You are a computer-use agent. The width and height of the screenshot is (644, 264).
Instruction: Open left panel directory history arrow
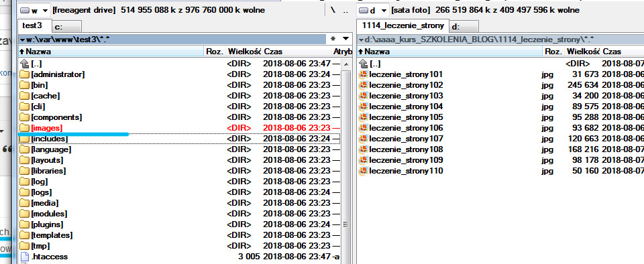(x=345, y=39)
